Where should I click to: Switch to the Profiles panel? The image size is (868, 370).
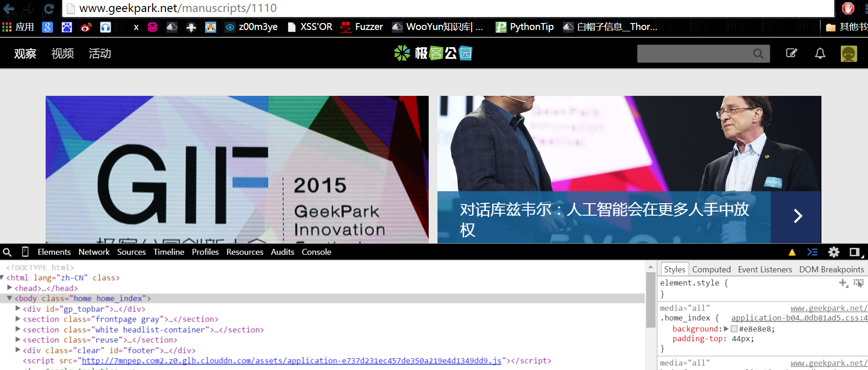(x=205, y=252)
